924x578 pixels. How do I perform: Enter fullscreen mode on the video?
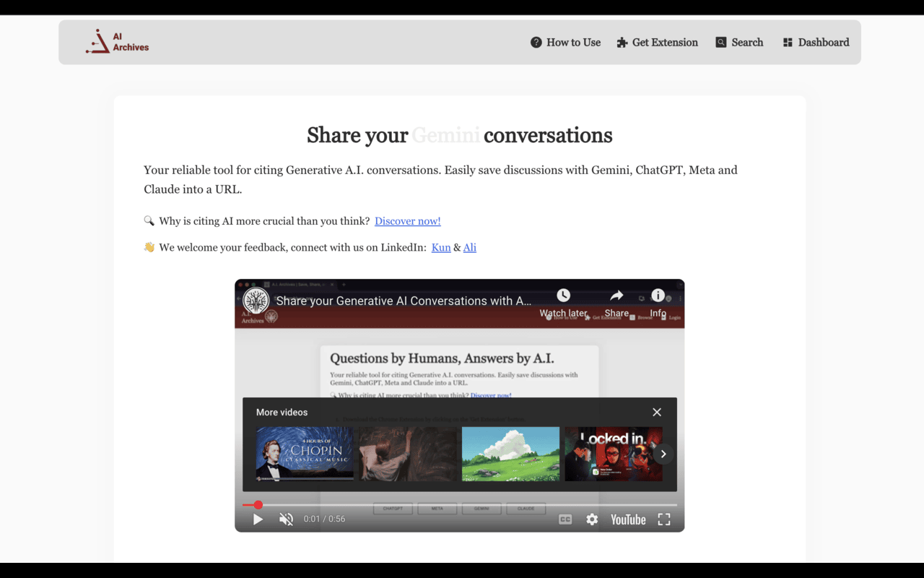coord(663,519)
